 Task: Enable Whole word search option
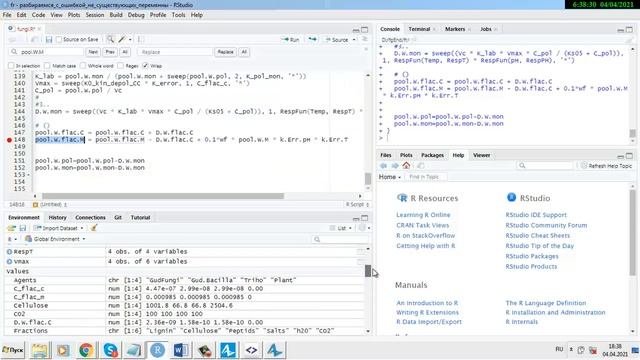83,66
